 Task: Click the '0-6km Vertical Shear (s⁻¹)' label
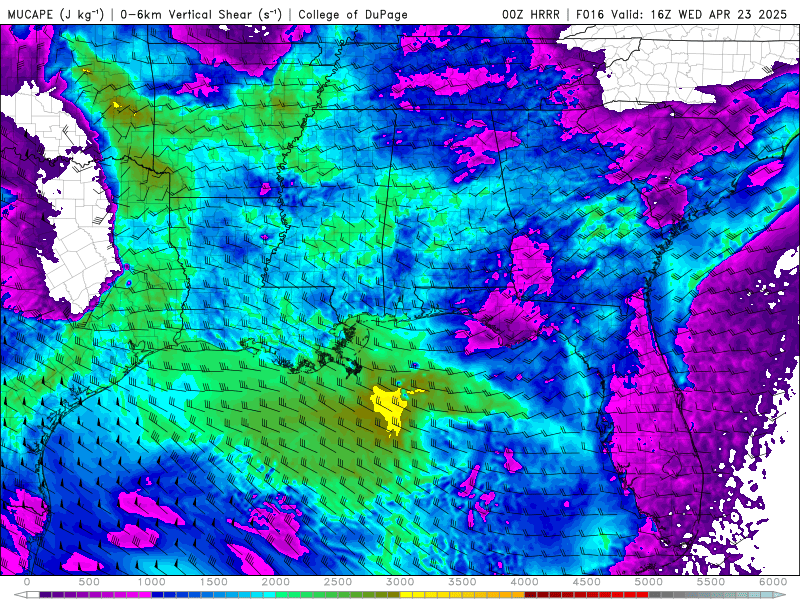click(201, 14)
